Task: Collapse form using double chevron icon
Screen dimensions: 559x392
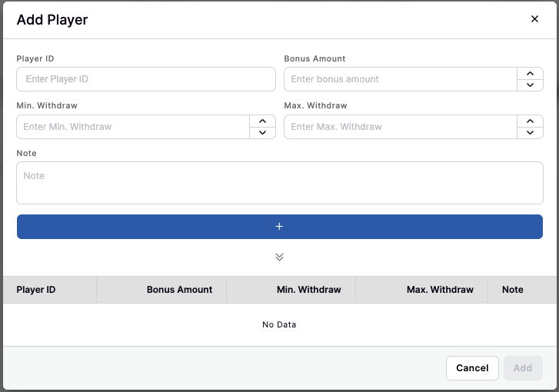Action: 279,257
